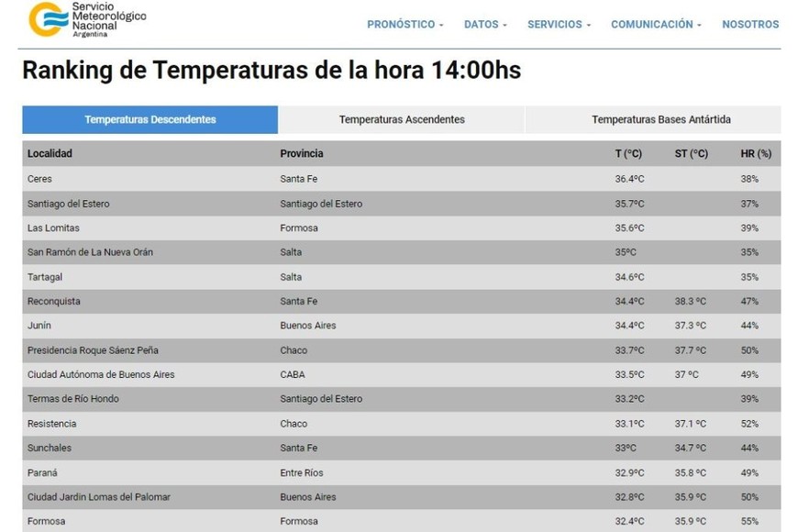Switch to Temperaturas Ascendentes tab
798x532 pixels.
(402, 119)
